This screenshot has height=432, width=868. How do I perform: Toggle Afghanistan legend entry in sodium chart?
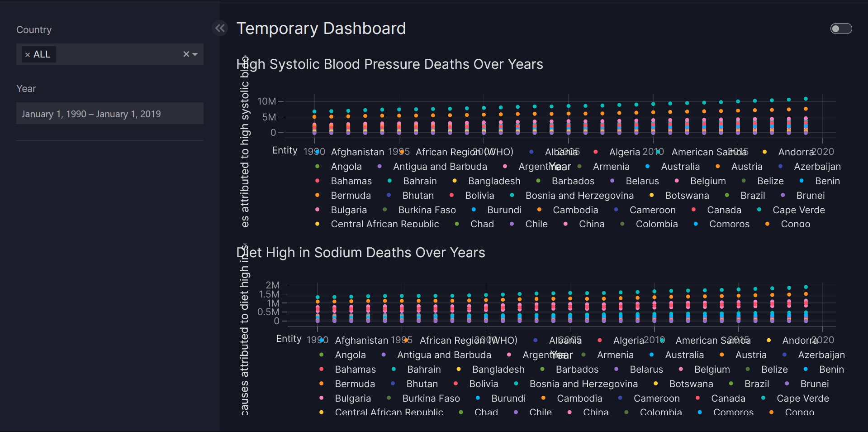pyautogui.click(x=361, y=341)
